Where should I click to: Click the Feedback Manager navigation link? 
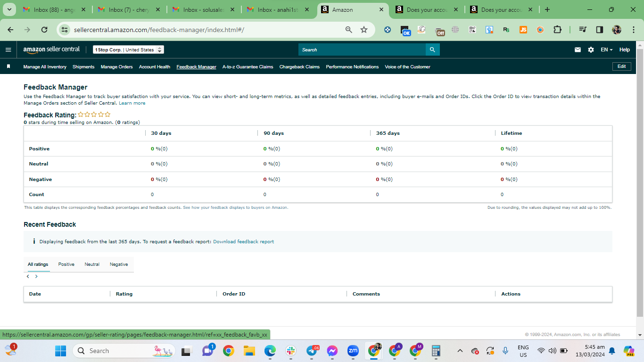coord(196,67)
